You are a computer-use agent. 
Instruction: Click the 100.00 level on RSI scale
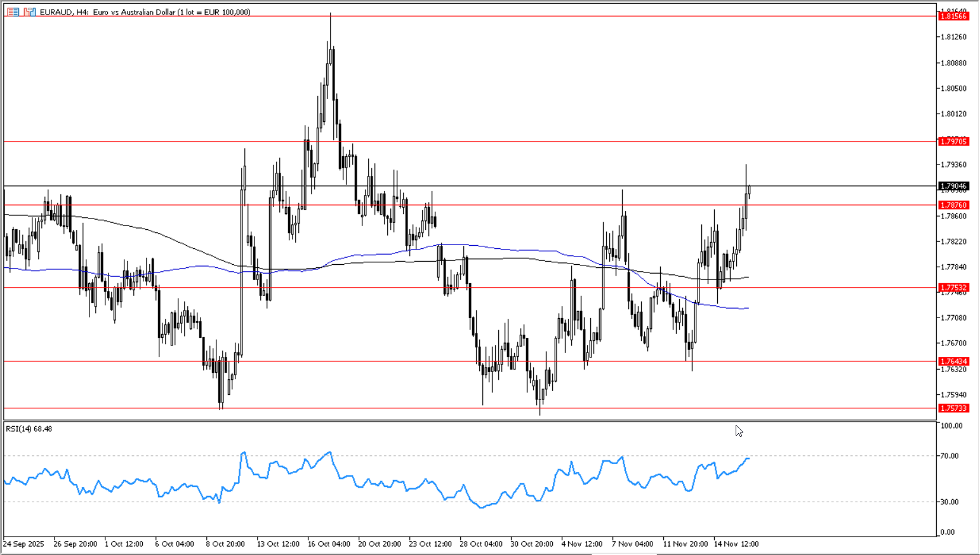point(951,425)
